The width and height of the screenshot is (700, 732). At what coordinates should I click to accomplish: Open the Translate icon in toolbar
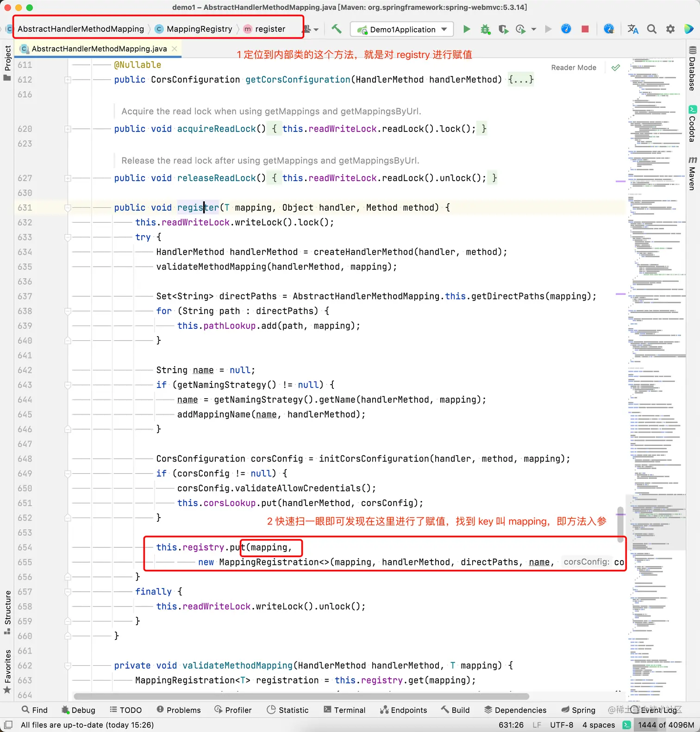(633, 29)
